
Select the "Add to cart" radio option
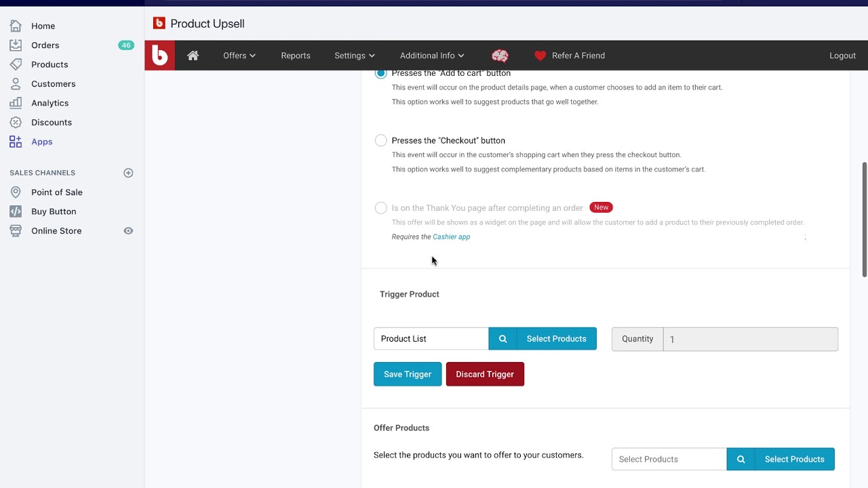point(381,73)
